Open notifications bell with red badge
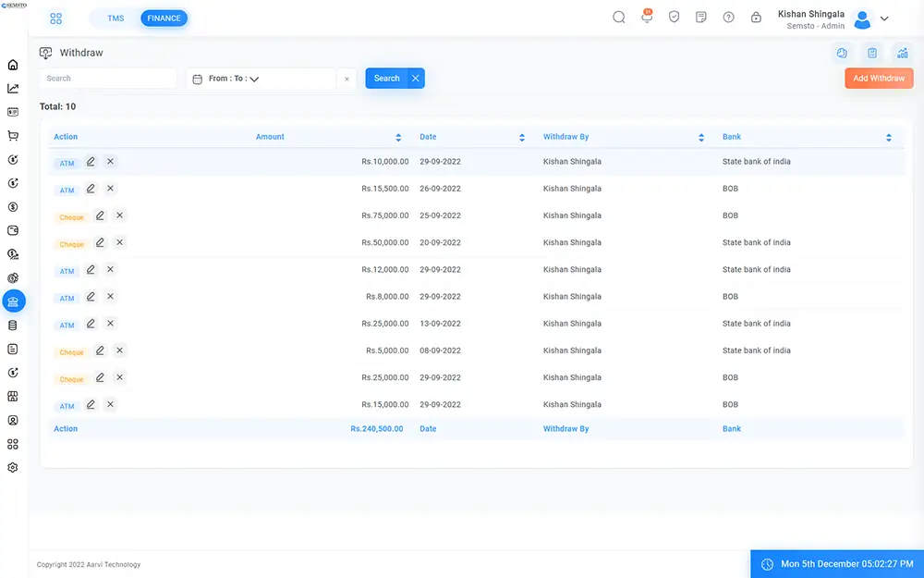Image resolution: width=924 pixels, height=578 pixels. 647,17
